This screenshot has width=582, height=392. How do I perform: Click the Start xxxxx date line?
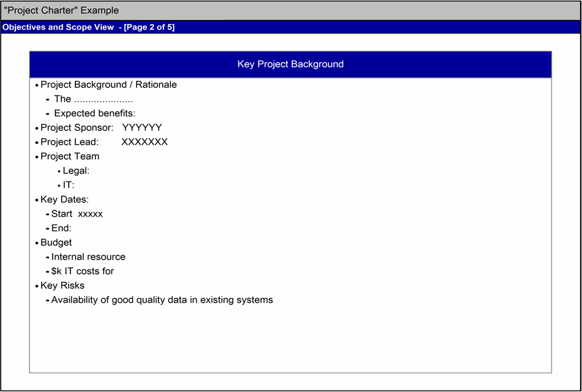(77, 214)
